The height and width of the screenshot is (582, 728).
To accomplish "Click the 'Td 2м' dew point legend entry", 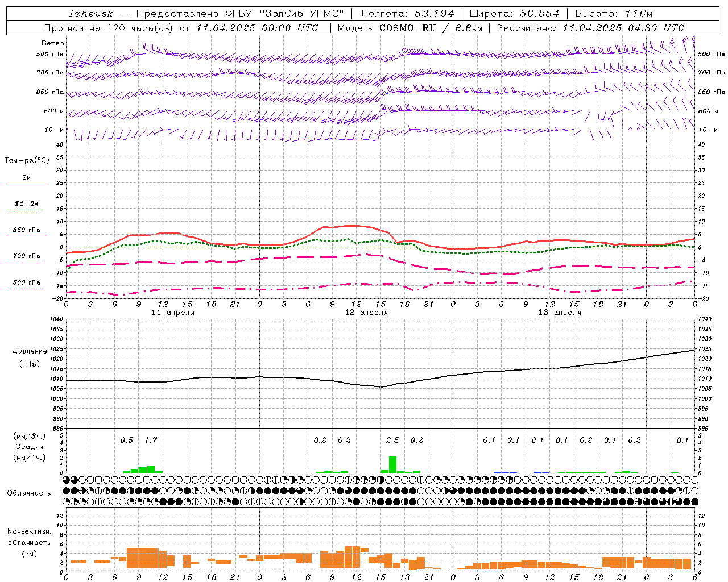I will pos(26,203).
